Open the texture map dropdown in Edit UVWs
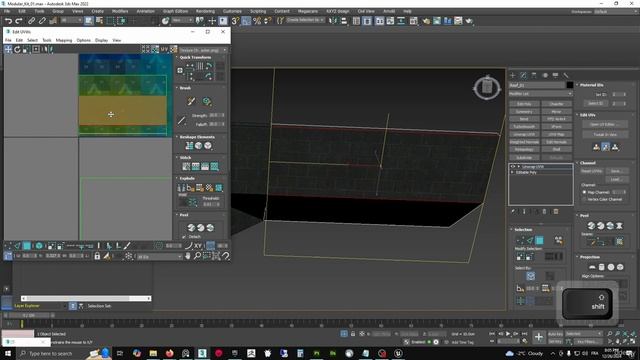This screenshot has width=640, height=360. coord(203,50)
